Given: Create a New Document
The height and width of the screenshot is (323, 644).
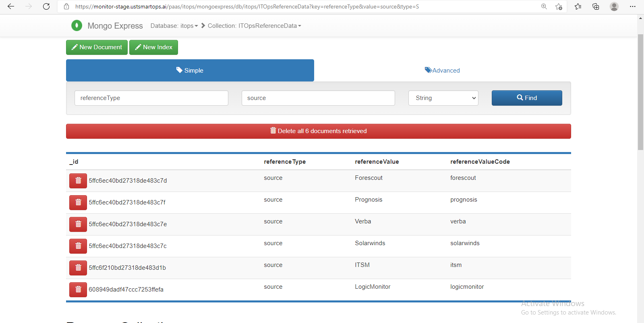Looking at the screenshot, I should tap(97, 47).
